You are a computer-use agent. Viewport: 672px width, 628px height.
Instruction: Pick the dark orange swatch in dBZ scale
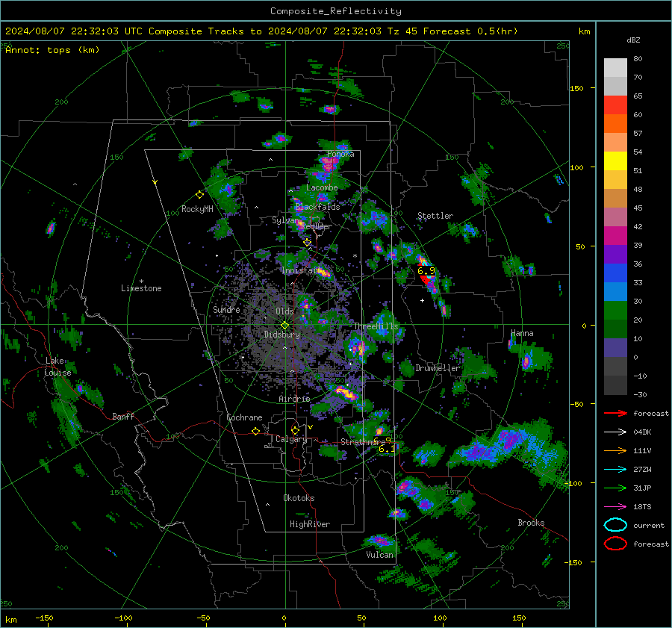615,124
